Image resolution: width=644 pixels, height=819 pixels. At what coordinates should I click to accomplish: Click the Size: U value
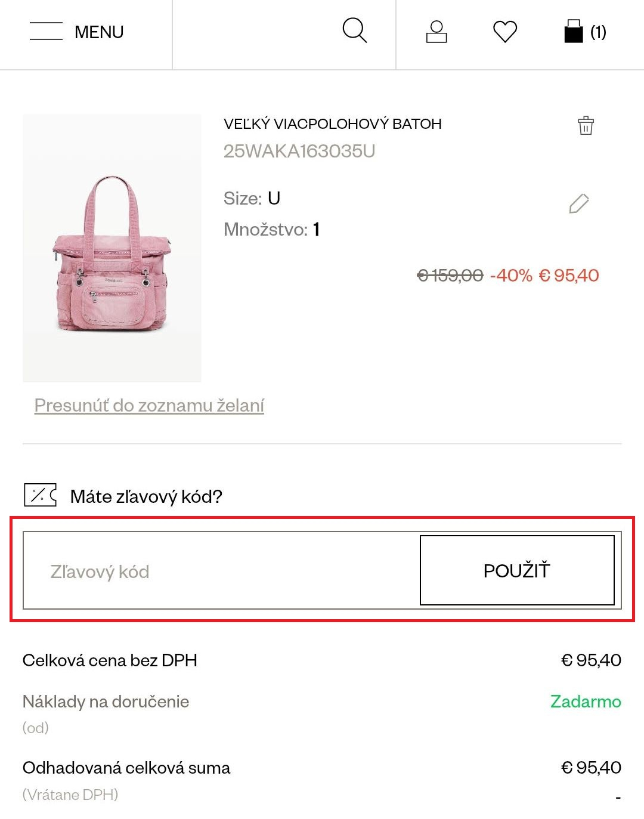(x=274, y=198)
